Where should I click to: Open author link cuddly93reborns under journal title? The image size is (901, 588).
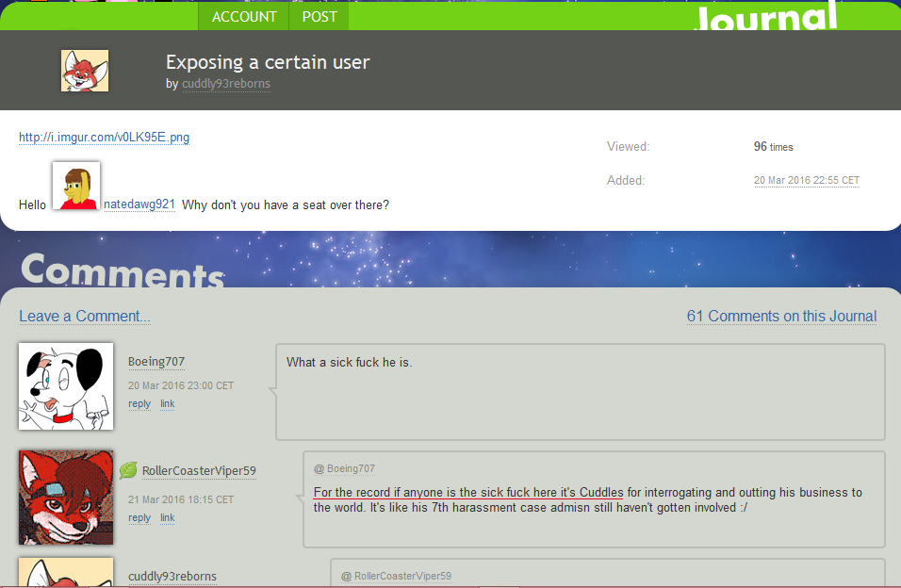[x=226, y=83]
